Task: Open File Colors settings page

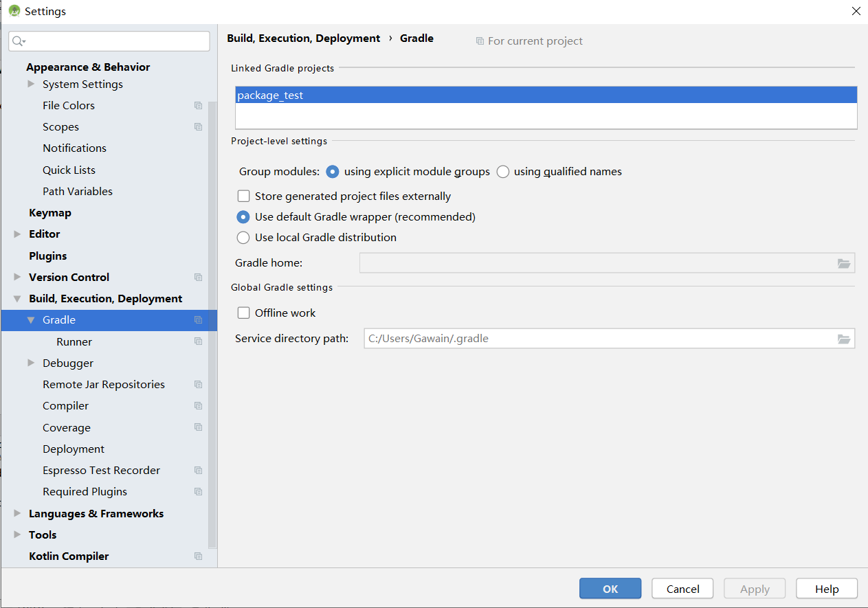Action: (x=69, y=106)
